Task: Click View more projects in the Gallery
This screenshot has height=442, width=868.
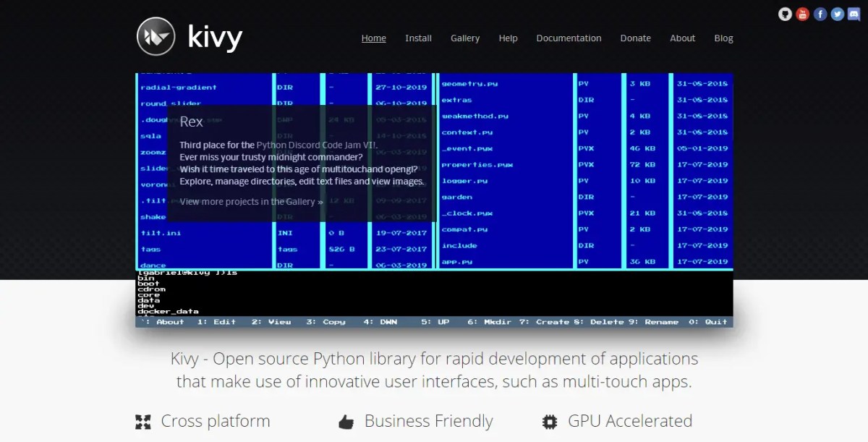Action: (x=252, y=202)
